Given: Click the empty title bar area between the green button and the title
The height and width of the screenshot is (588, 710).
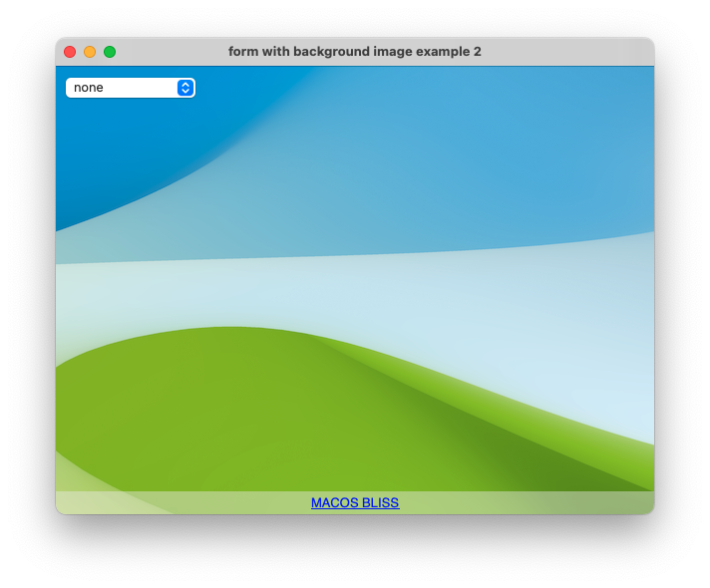Looking at the screenshot, I should pos(170,52).
